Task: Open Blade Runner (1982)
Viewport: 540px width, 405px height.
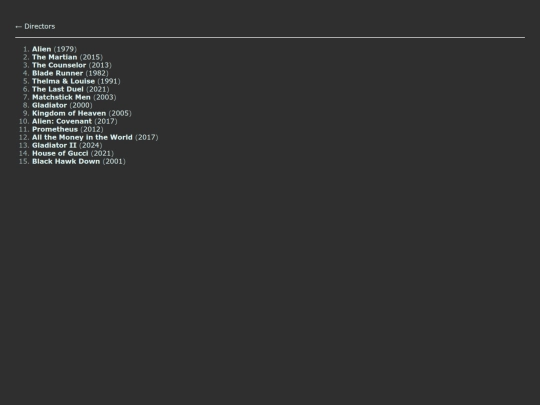Action: pyautogui.click(x=70, y=73)
